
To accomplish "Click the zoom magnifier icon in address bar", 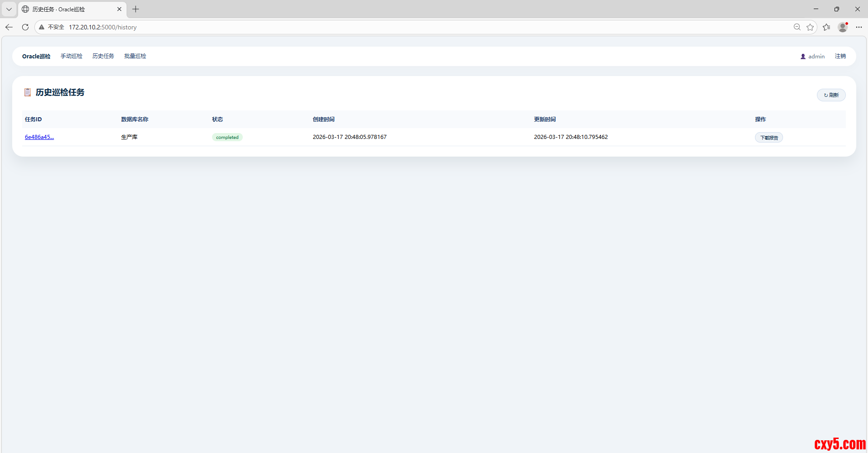I will [797, 27].
